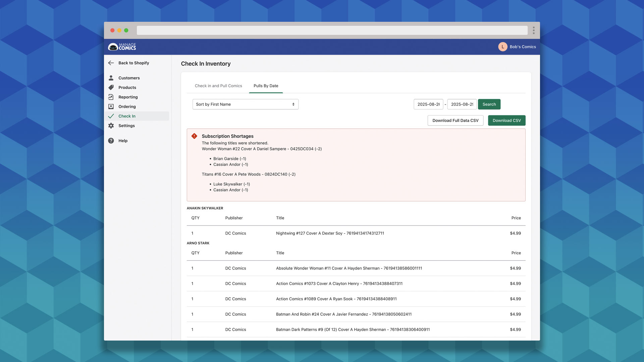Open the browser three-dot menu
This screenshot has height=362, width=644.
534,31
